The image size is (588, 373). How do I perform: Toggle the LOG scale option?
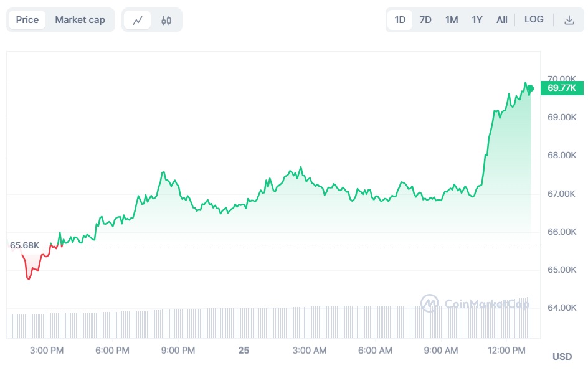tap(534, 19)
